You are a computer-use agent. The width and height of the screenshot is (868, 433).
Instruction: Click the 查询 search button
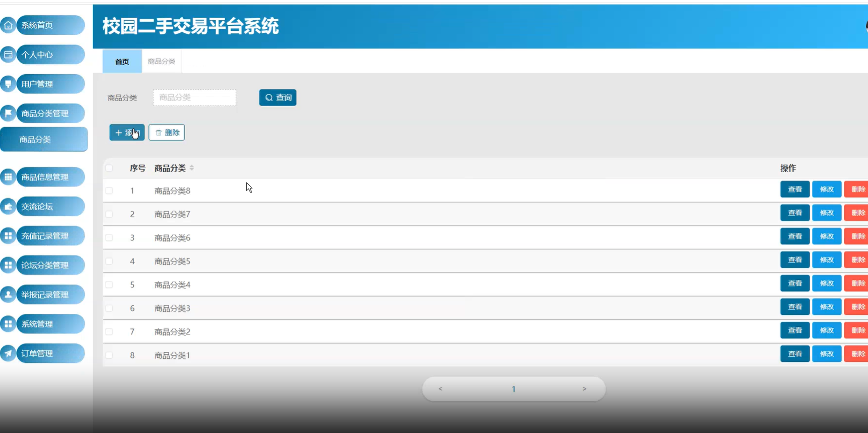click(278, 98)
